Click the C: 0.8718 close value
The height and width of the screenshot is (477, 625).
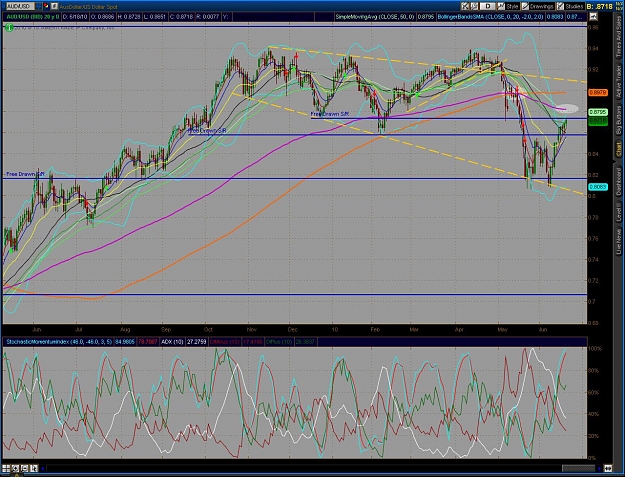182,17
